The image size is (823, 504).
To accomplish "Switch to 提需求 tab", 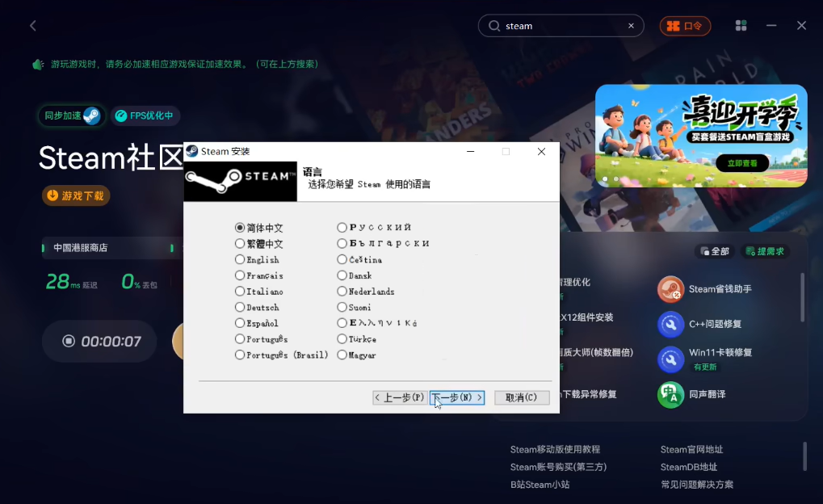I will [764, 251].
